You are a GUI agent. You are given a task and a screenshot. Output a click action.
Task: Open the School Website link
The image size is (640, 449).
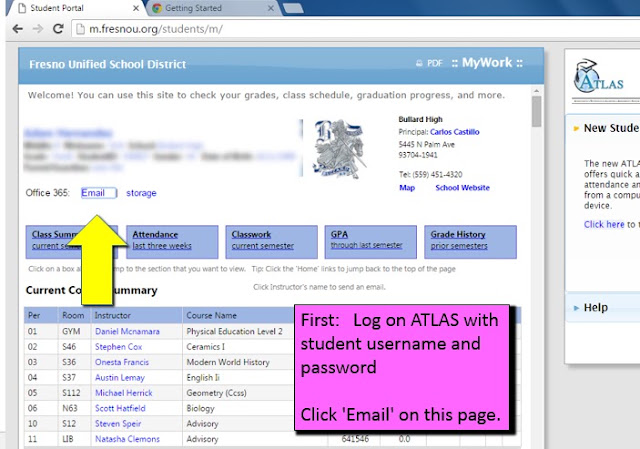coord(462,188)
